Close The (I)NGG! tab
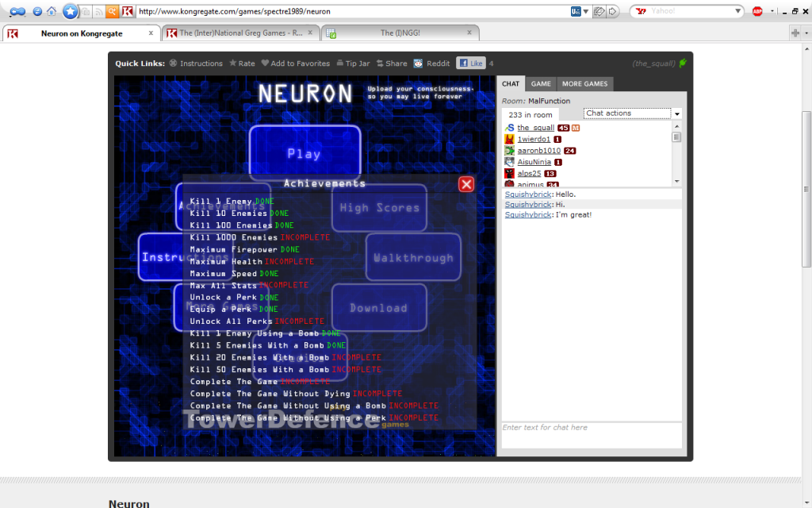The width and height of the screenshot is (812, 508). coord(469,33)
